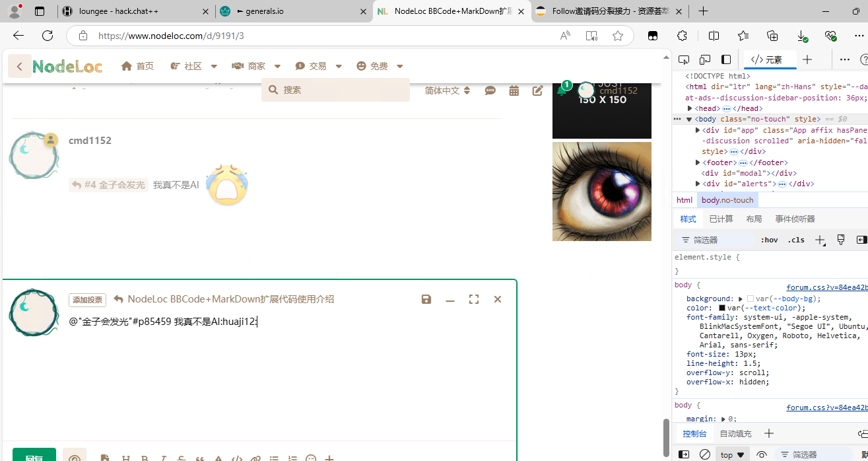
Task: Click the compose pencil icon in header
Action: coord(538,90)
